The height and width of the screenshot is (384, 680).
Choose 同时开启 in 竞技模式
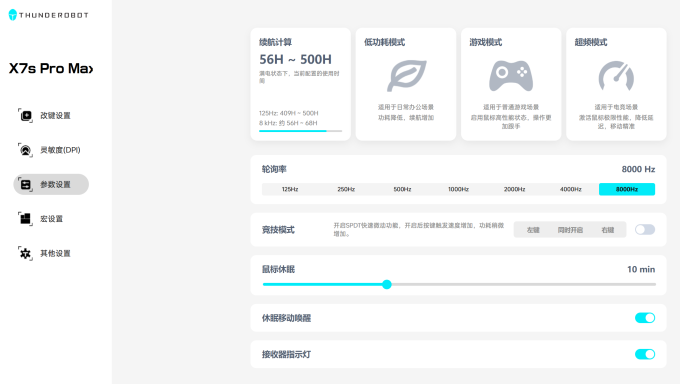tap(570, 230)
